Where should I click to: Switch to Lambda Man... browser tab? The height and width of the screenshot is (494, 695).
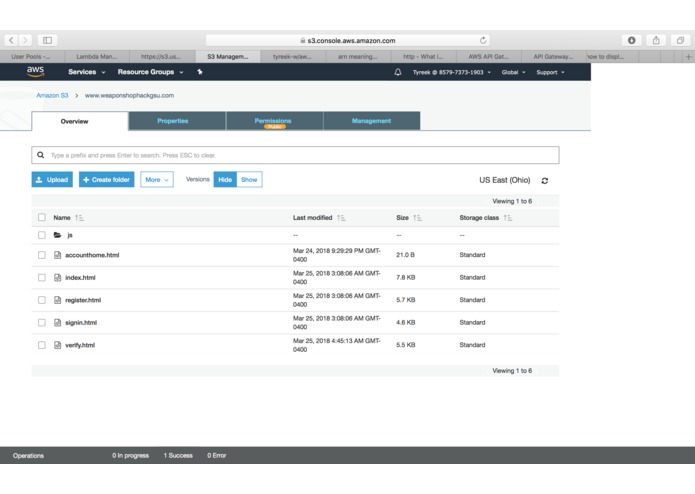coord(97,57)
